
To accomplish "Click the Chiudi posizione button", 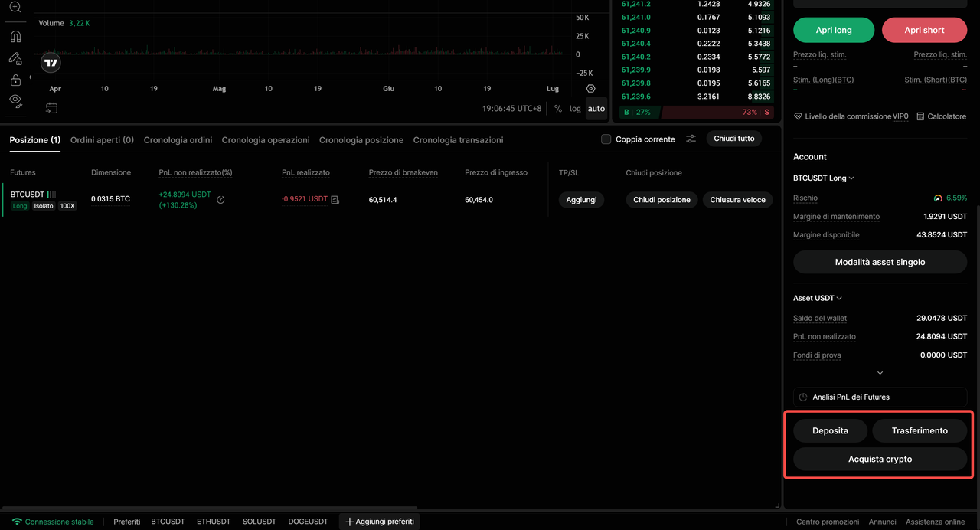I will [x=661, y=200].
